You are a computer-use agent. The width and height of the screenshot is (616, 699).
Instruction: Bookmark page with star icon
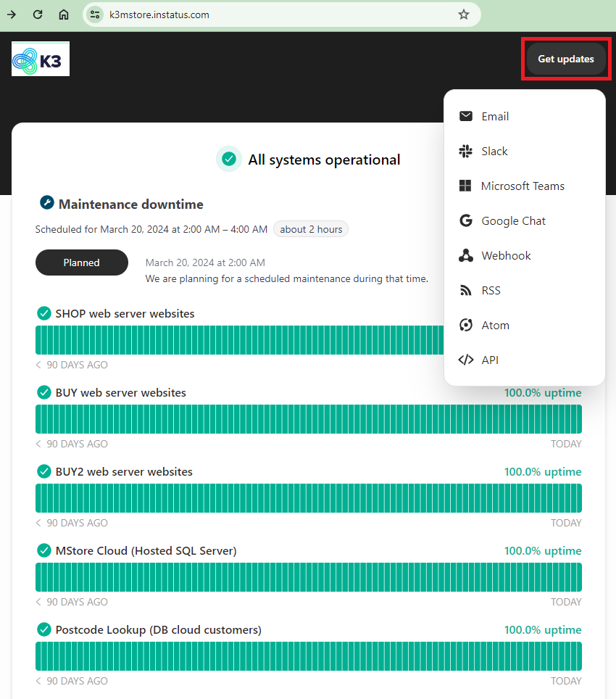(x=464, y=15)
